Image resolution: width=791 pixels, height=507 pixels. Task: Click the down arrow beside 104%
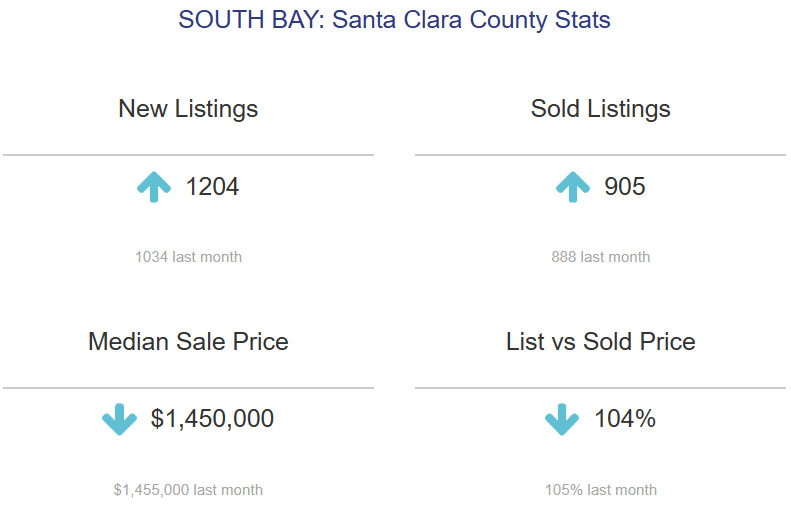[562, 419]
